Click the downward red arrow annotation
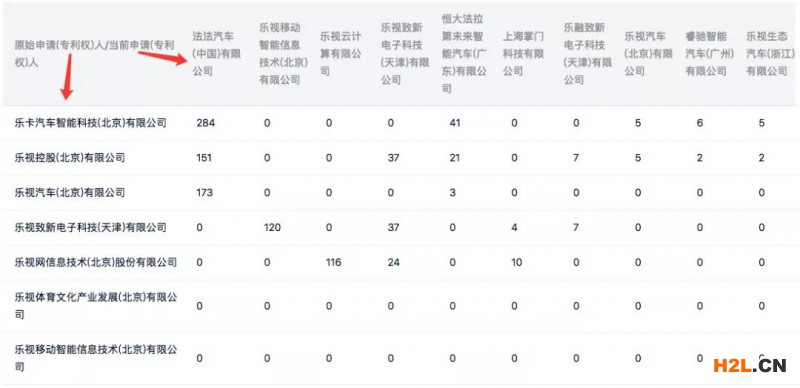 67,77
